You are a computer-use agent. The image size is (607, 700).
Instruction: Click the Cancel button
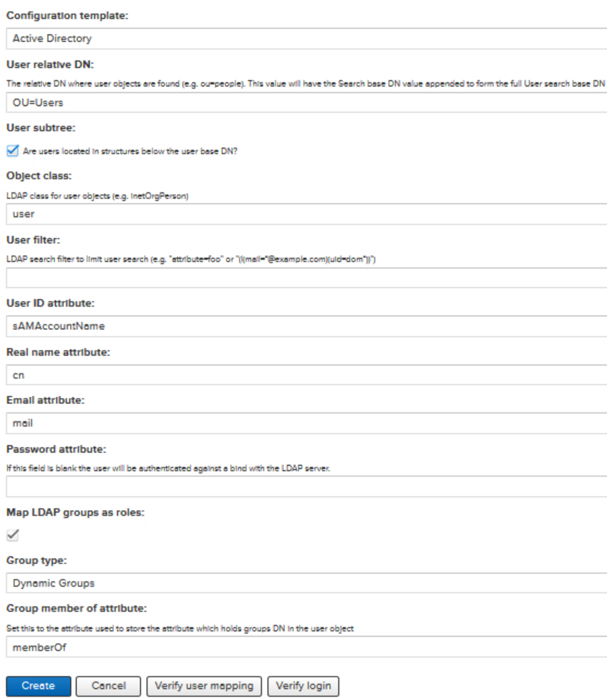(108, 686)
